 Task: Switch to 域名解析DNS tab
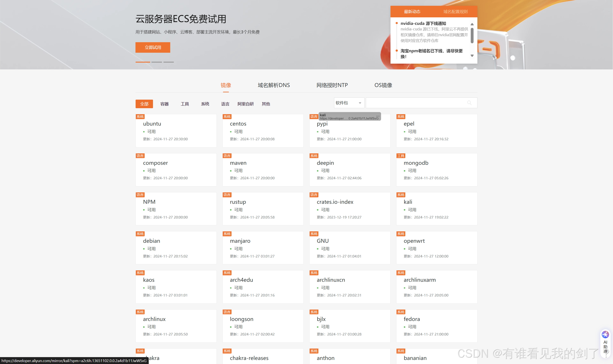pos(274,85)
